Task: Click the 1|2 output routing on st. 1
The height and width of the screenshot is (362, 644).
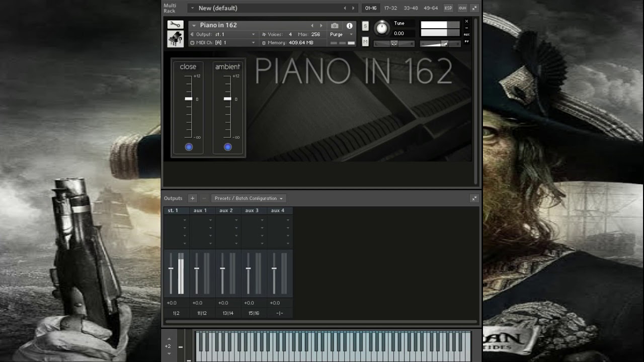Action: [176, 313]
